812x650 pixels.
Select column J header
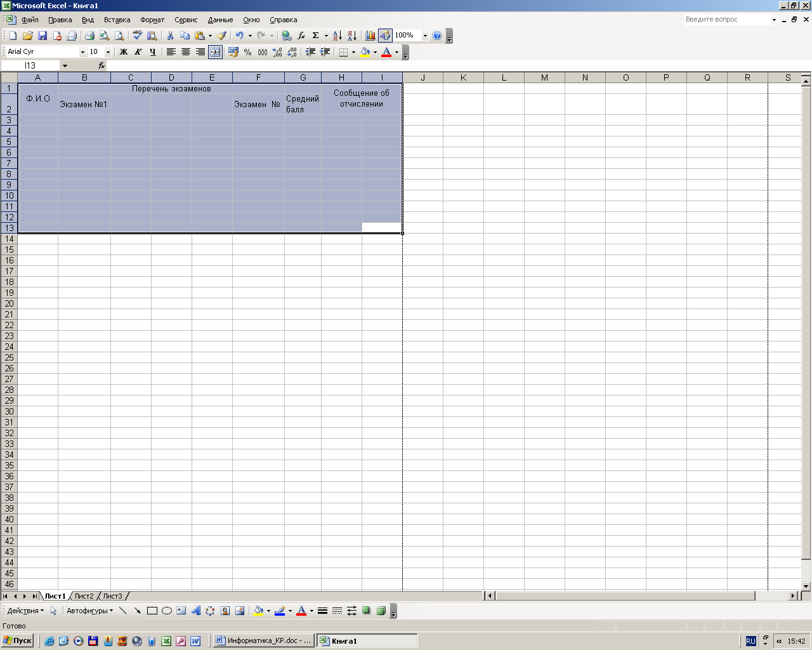pos(422,77)
